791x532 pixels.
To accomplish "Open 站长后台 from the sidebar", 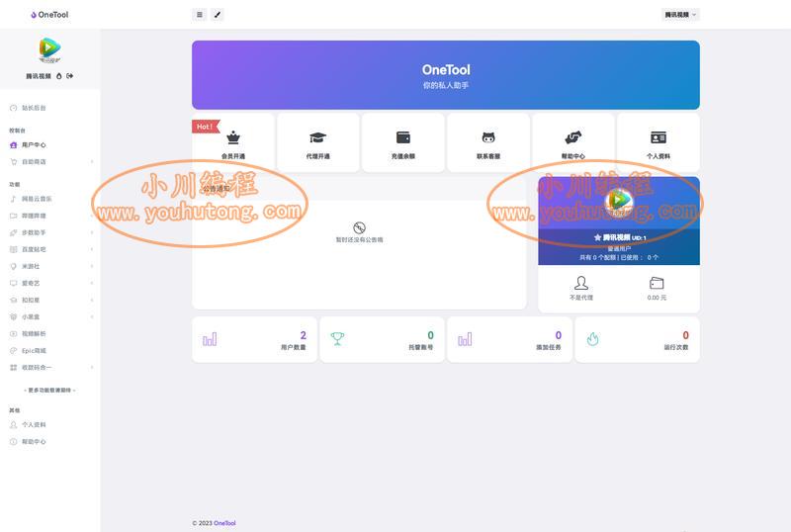I will click(50, 108).
